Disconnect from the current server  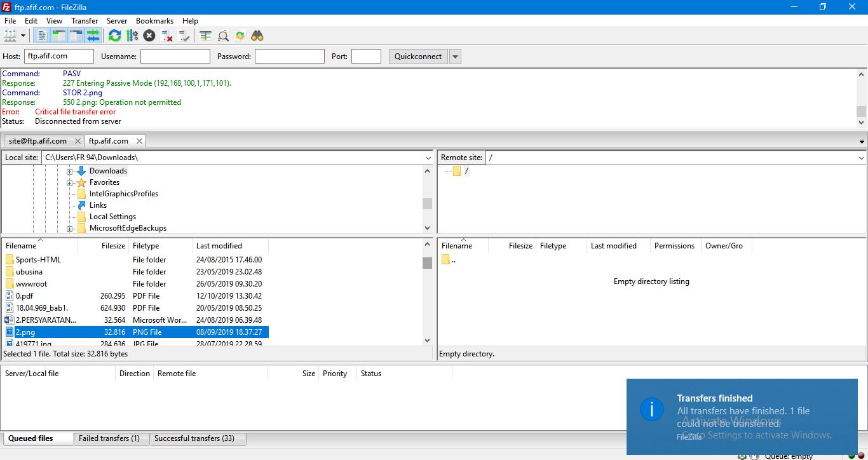[166, 36]
